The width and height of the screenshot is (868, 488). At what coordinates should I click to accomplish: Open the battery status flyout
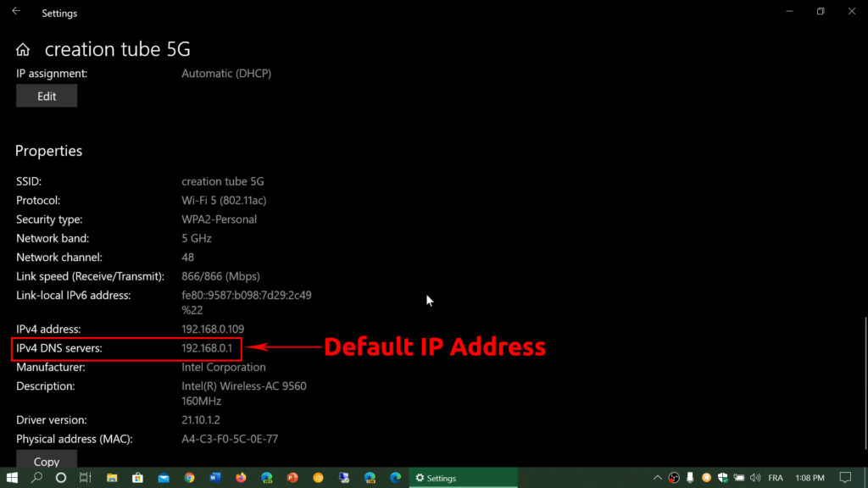[738, 478]
